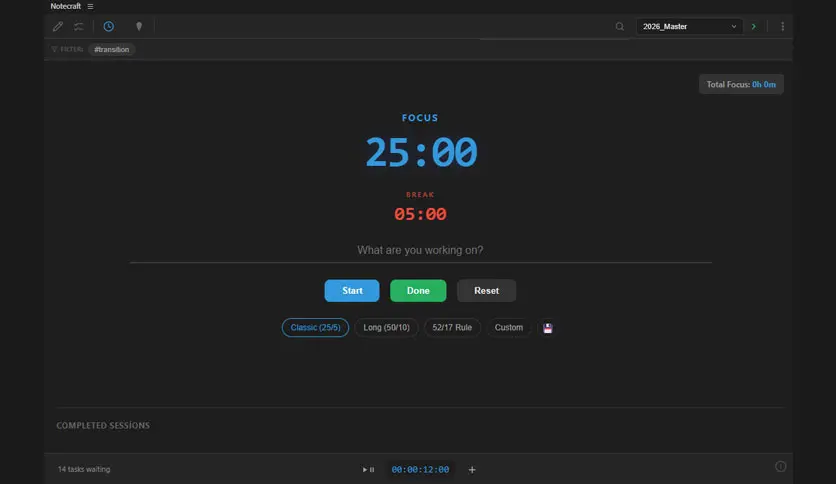Click the green arrow next to 2026_Master
The width and height of the screenshot is (836, 484).
click(x=753, y=26)
